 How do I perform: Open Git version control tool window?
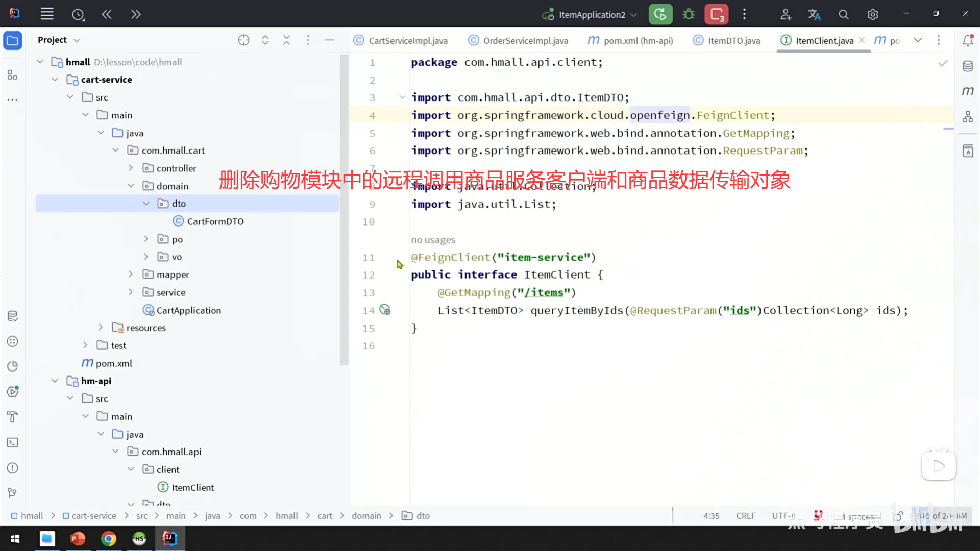[x=13, y=493]
